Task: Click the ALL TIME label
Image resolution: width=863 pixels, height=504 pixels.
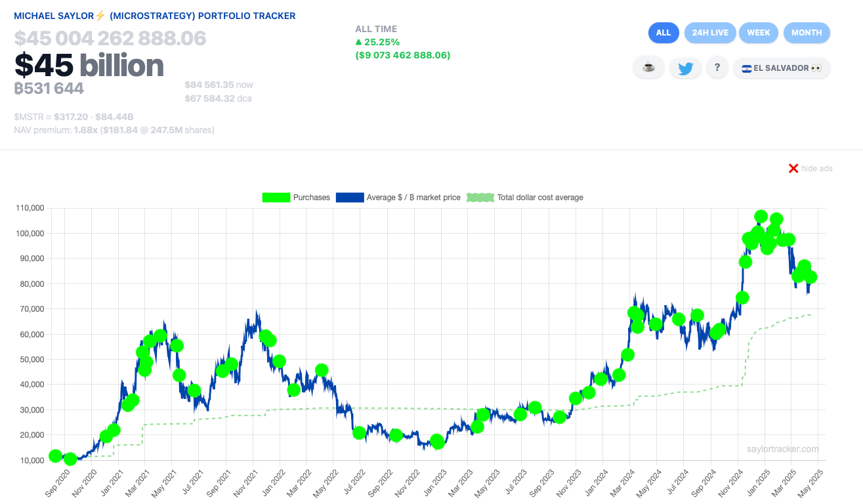Action: tap(376, 29)
